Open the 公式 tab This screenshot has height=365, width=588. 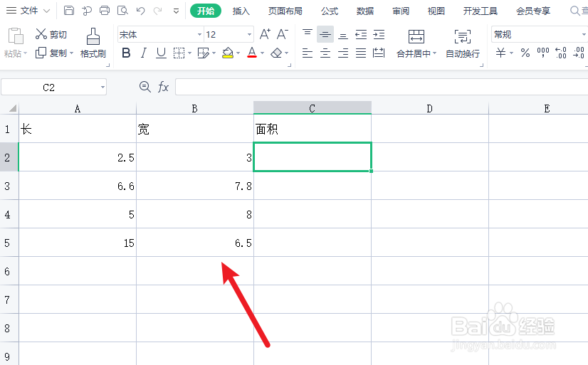[330, 11]
